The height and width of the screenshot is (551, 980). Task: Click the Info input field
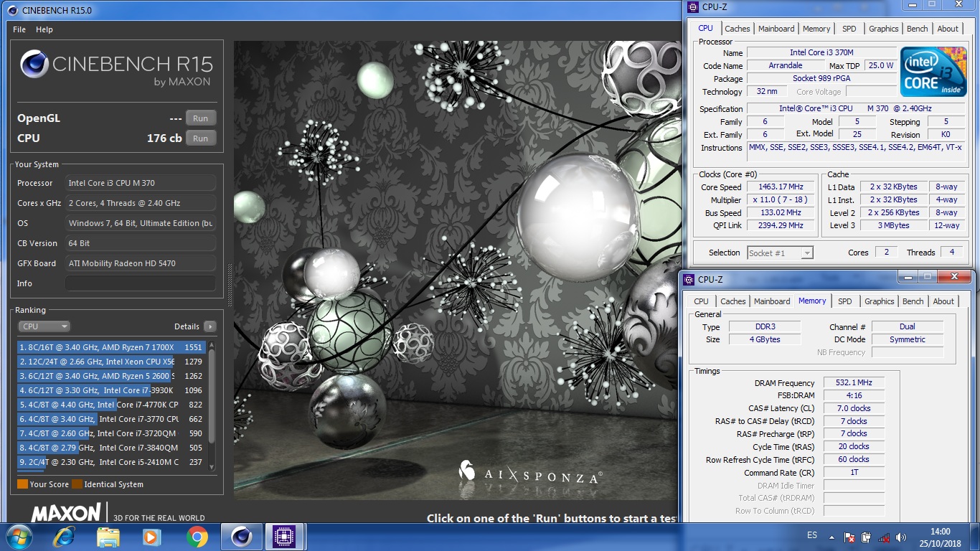pos(141,283)
